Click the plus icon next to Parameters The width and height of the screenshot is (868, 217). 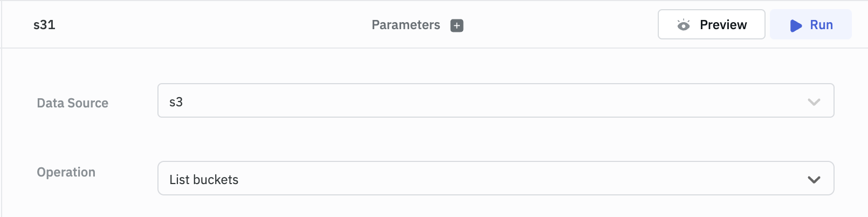(457, 25)
